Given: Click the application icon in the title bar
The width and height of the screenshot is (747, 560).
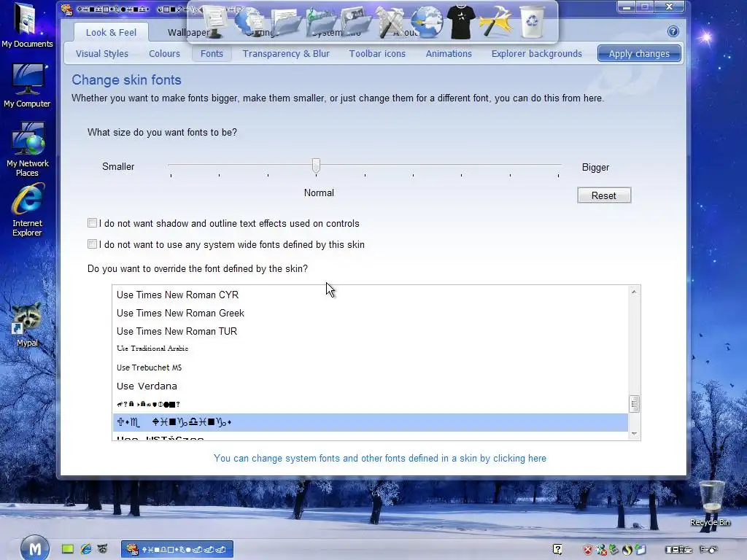Looking at the screenshot, I should coord(67,9).
